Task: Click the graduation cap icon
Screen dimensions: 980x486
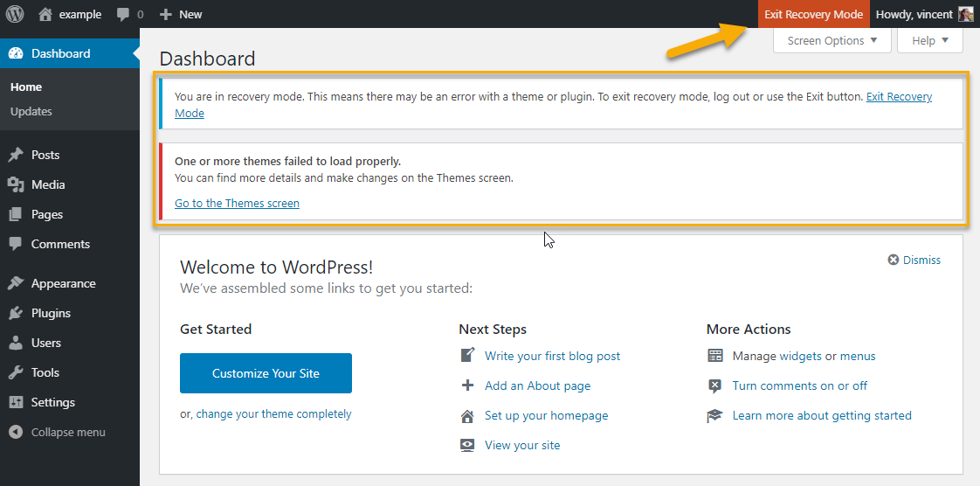Action: click(715, 416)
